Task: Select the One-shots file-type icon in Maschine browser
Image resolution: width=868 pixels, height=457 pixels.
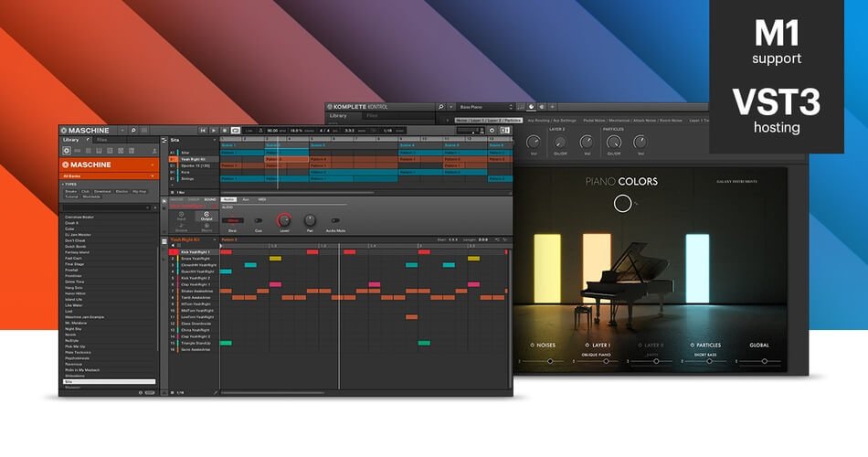Action: tap(132, 150)
